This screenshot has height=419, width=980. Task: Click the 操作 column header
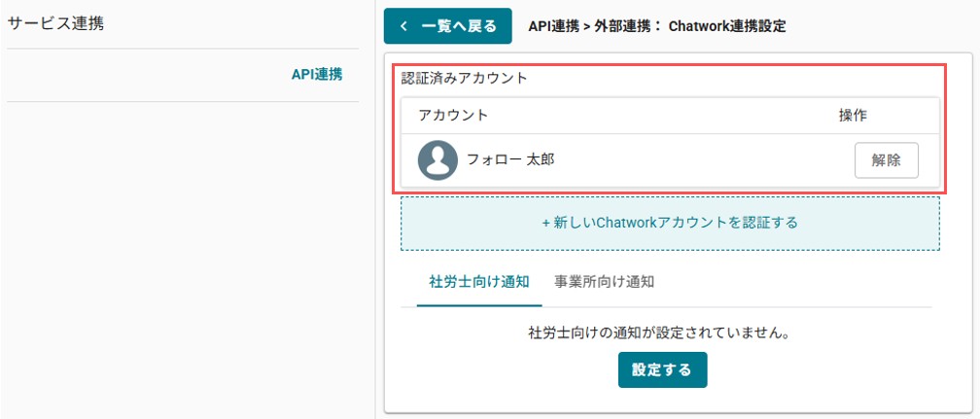tap(854, 115)
